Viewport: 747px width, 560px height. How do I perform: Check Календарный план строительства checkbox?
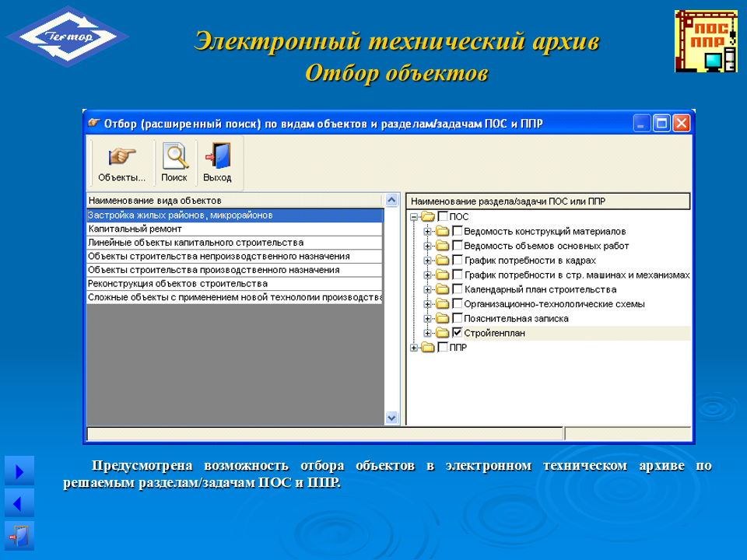(x=458, y=289)
